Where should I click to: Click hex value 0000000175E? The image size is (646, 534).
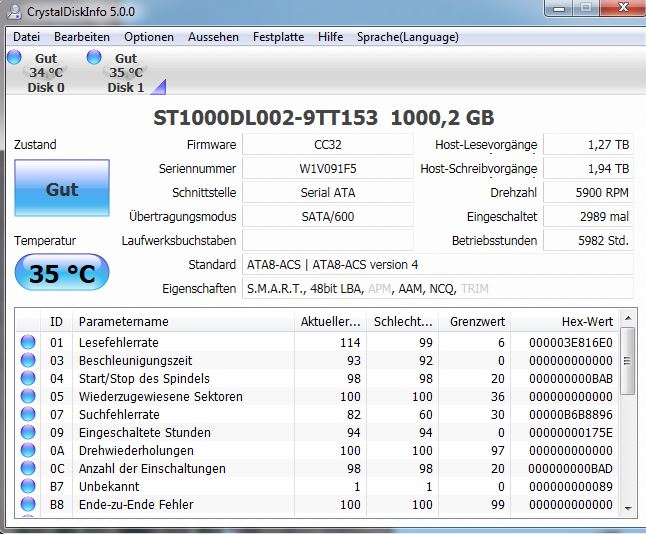pyautogui.click(x=571, y=432)
